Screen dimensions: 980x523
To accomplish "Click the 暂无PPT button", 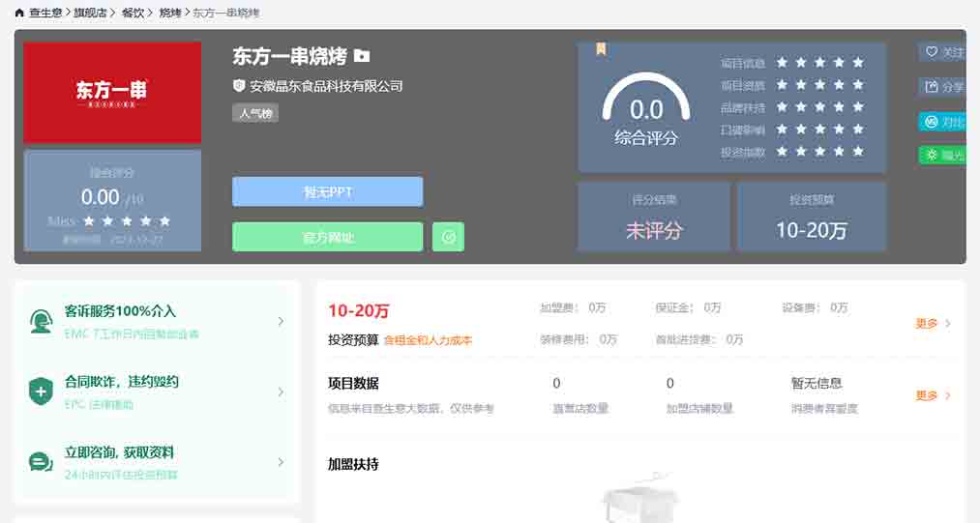I will (x=327, y=191).
